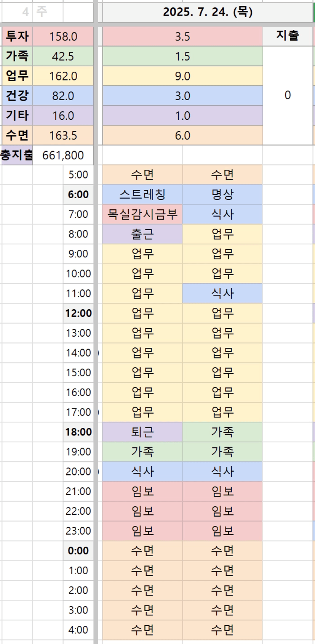Select the 출근 cell at 8:00
The image size is (315, 644).
click(142, 234)
